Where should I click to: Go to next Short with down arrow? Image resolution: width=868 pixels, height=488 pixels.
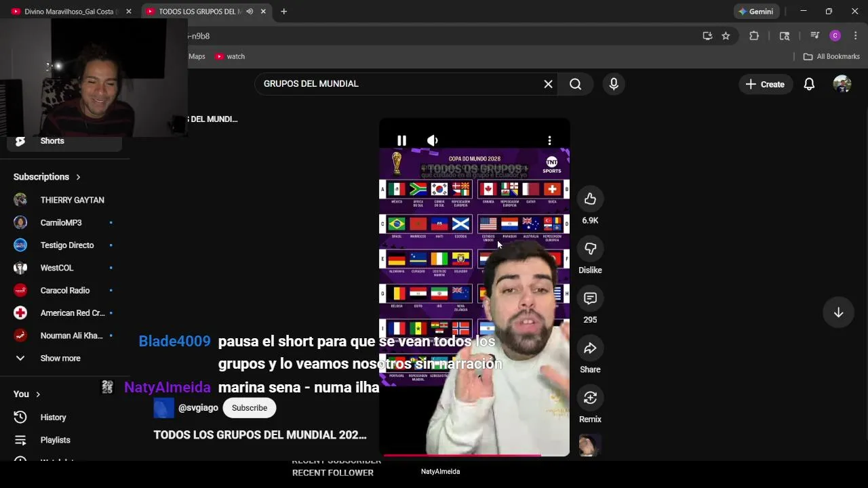(838, 312)
